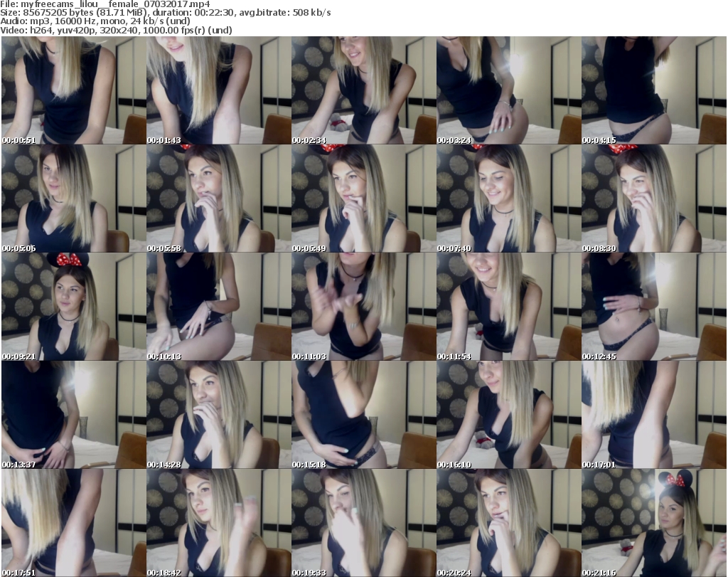
Task: Click the thumbnail stamped 00:12:45
Action: click(654, 307)
